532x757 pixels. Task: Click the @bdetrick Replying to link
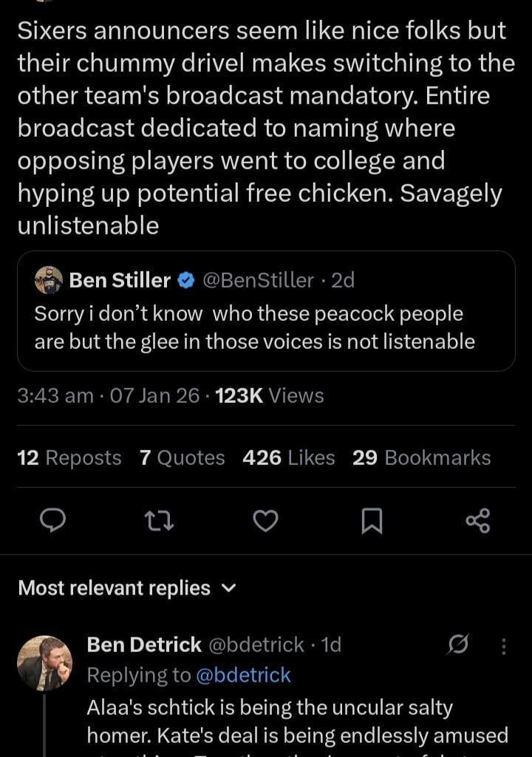coord(242,675)
